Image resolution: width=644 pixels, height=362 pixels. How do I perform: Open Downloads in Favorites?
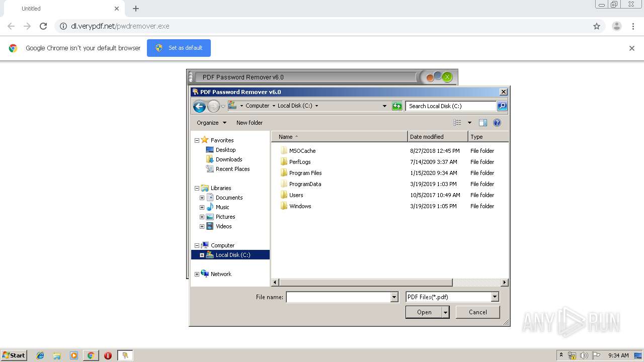click(229, 159)
